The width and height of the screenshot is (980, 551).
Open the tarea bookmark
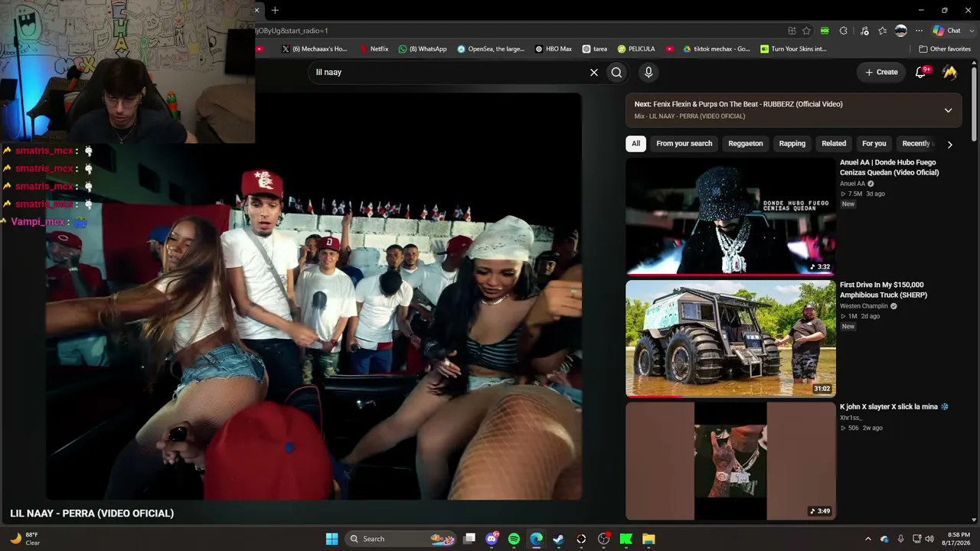[595, 49]
